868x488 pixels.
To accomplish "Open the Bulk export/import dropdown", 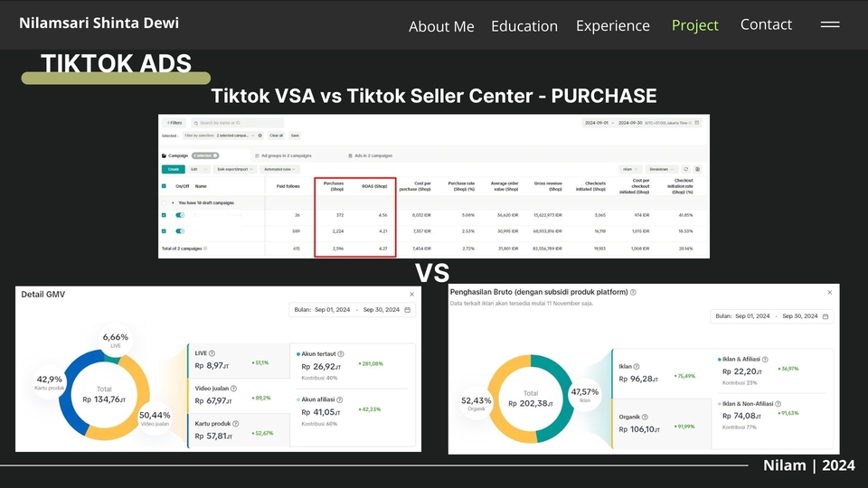I will [234, 169].
